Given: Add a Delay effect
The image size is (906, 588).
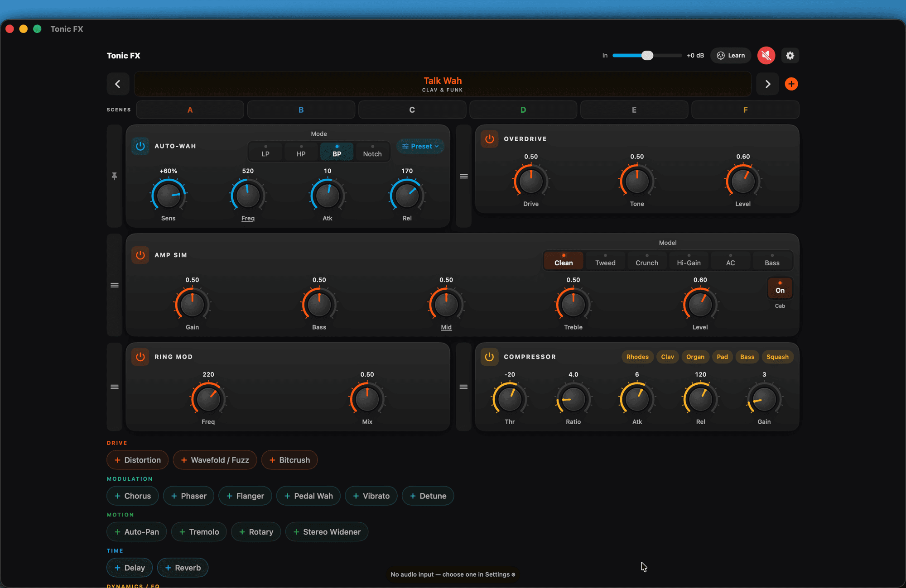Looking at the screenshot, I should [130, 568].
